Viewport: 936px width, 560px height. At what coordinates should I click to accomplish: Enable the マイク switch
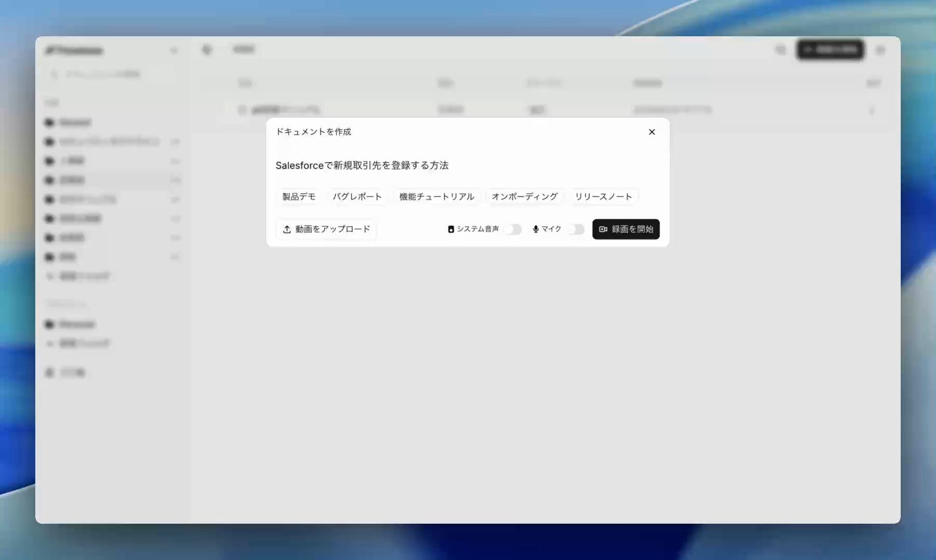pos(575,229)
